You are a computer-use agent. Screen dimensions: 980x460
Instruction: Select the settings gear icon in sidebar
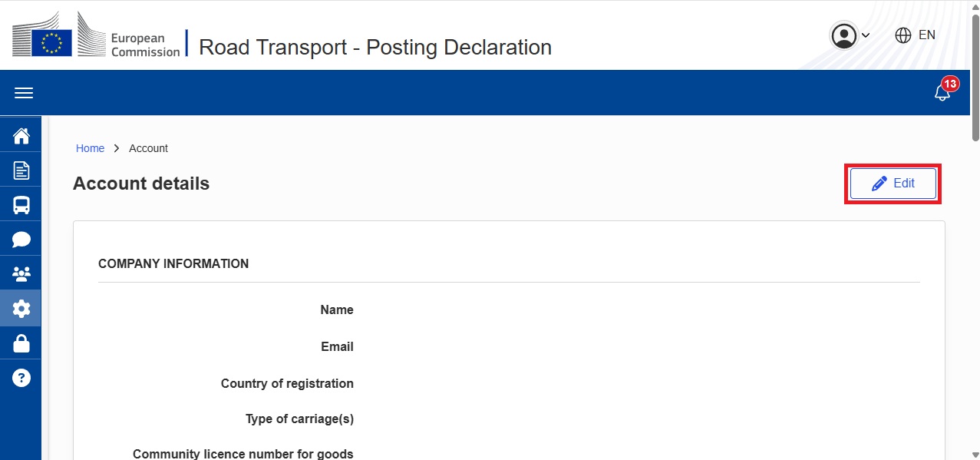coord(21,309)
